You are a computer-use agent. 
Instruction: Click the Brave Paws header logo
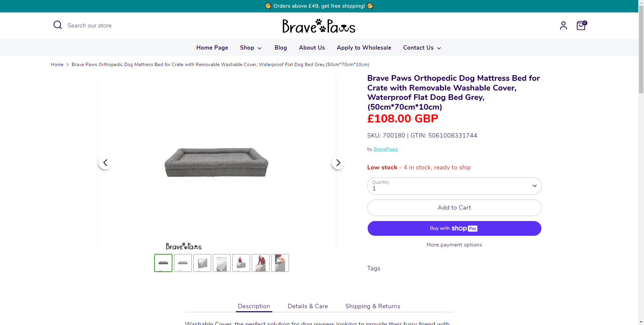pyautogui.click(x=319, y=26)
